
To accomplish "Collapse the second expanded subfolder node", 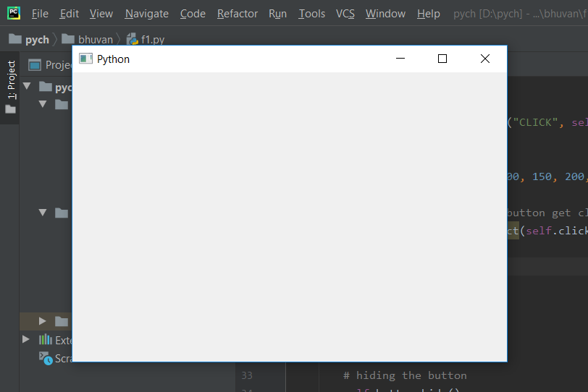I will point(43,213).
